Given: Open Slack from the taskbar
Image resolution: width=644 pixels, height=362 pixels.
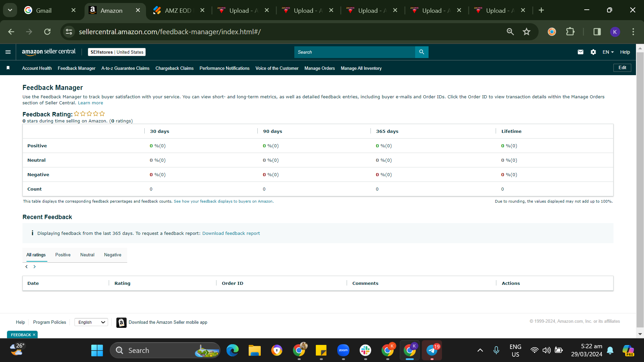Looking at the screenshot, I should point(365,350).
